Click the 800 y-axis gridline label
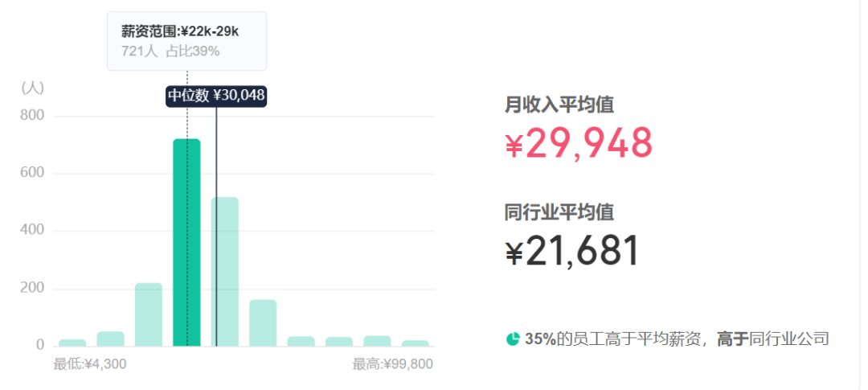Screen dimensions: 868x390 32,116
